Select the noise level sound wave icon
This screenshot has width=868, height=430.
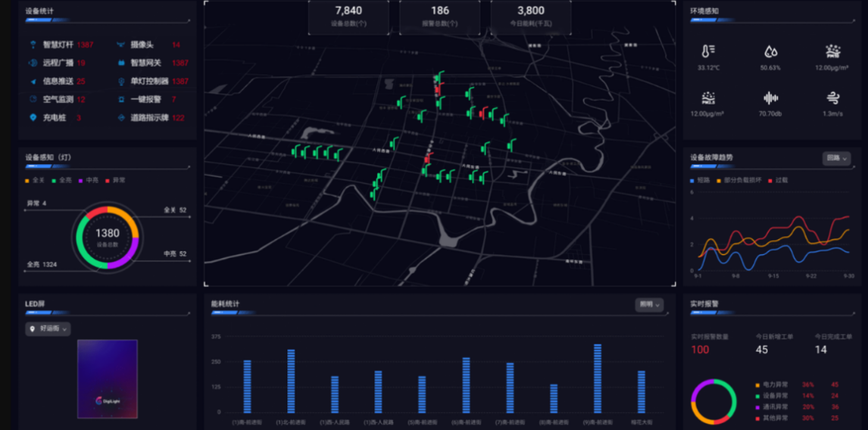coord(770,98)
